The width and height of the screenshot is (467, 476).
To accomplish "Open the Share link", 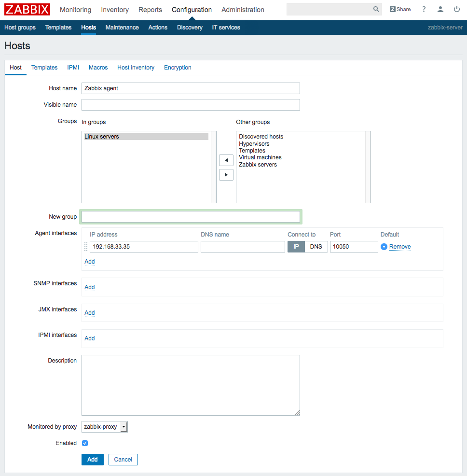I will (x=400, y=9).
